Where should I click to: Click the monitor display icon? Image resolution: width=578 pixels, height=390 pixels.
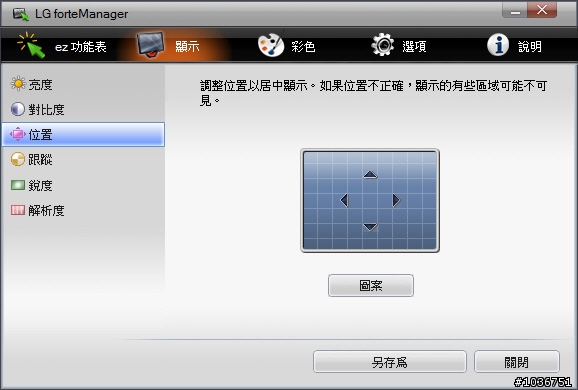pos(150,45)
